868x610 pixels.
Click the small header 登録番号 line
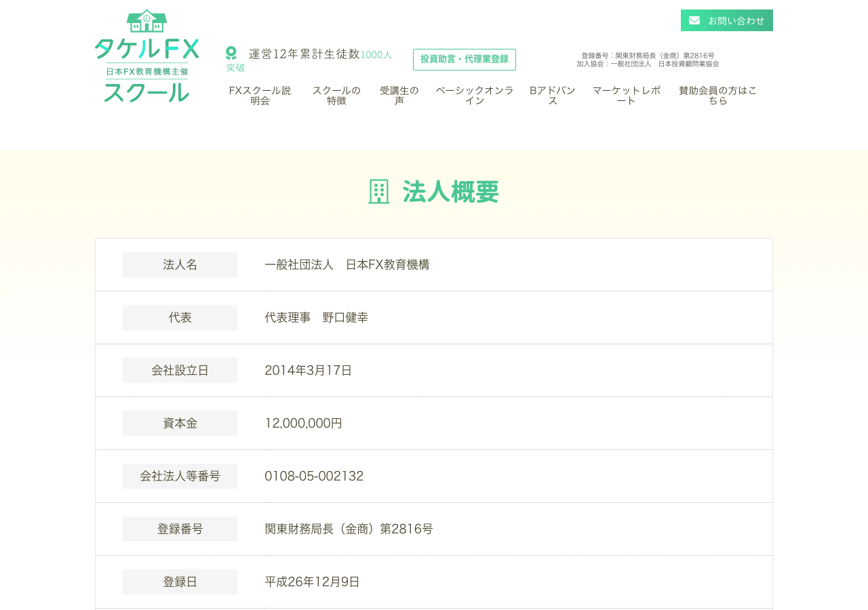[648, 56]
